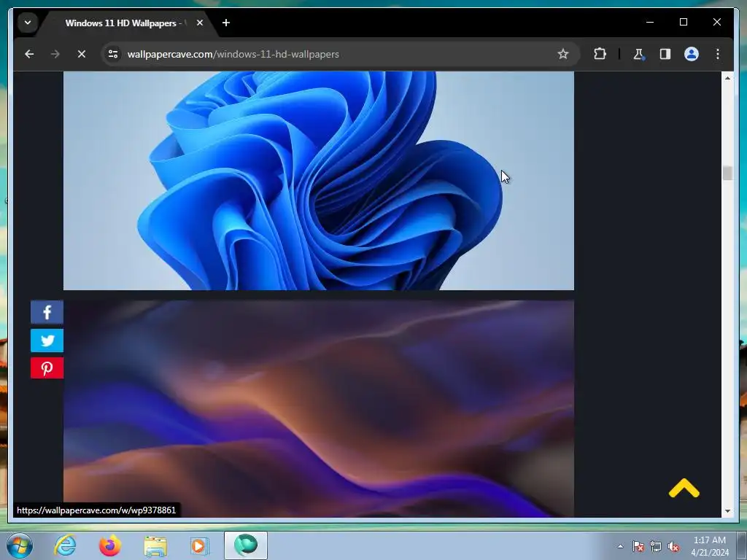The height and width of the screenshot is (560, 747).
Task: Stop loading the page
Action: click(x=82, y=54)
